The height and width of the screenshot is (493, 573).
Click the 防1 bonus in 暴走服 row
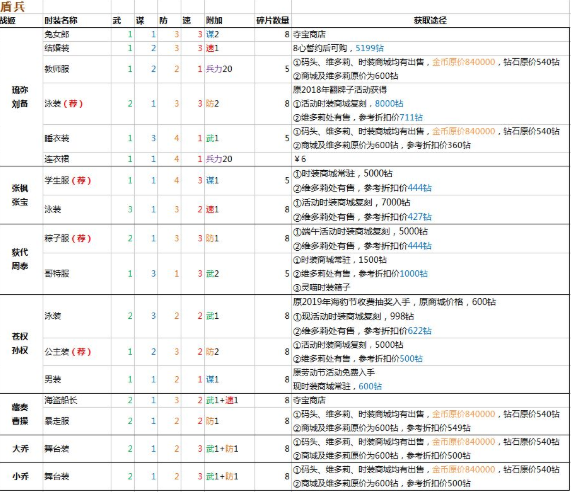click(212, 421)
